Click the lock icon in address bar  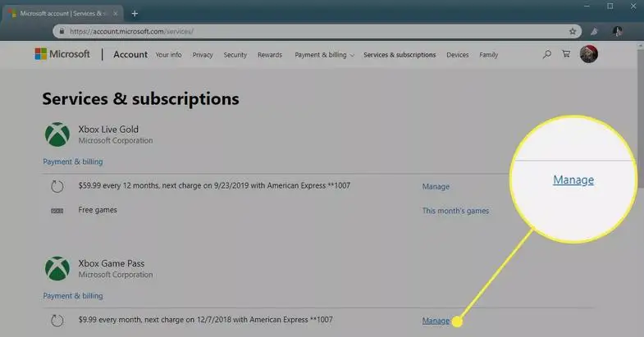tap(62, 31)
